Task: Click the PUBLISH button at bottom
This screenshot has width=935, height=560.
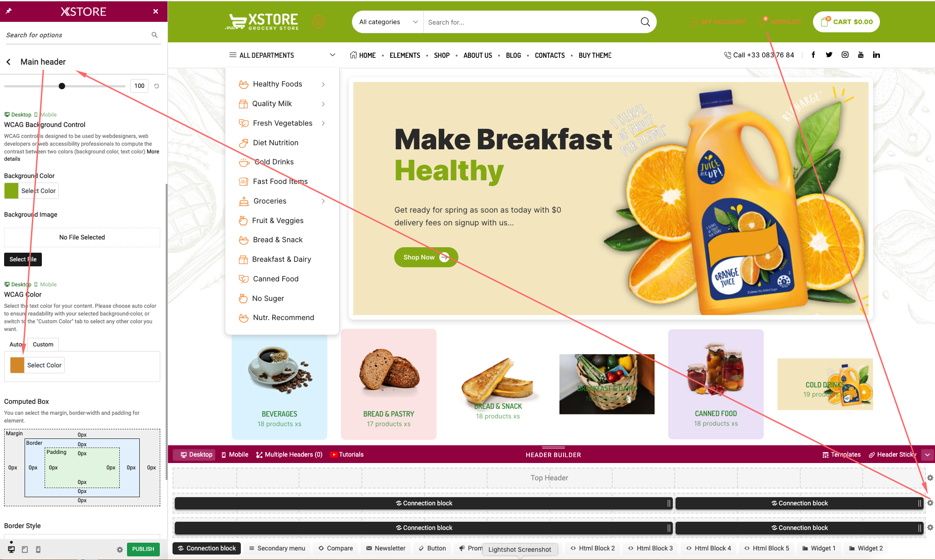Action: pos(142,550)
